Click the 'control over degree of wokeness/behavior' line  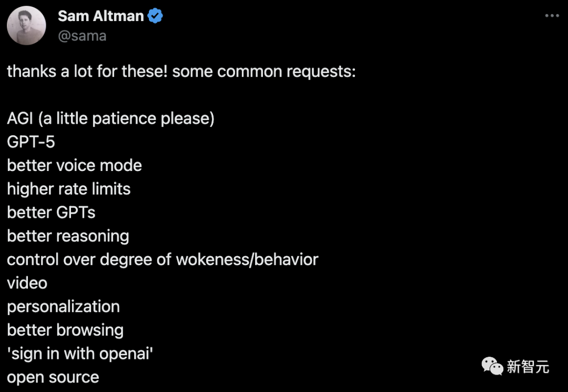[163, 259]
